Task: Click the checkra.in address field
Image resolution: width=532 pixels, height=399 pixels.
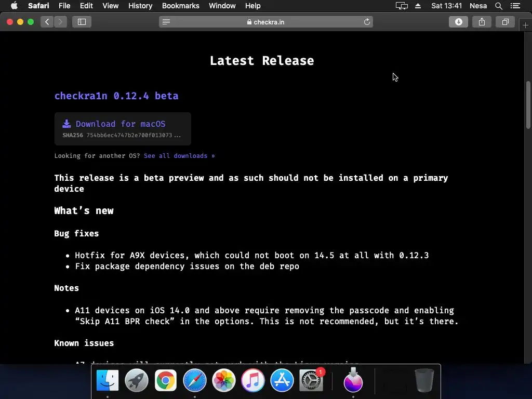Action: pos(265,22)
